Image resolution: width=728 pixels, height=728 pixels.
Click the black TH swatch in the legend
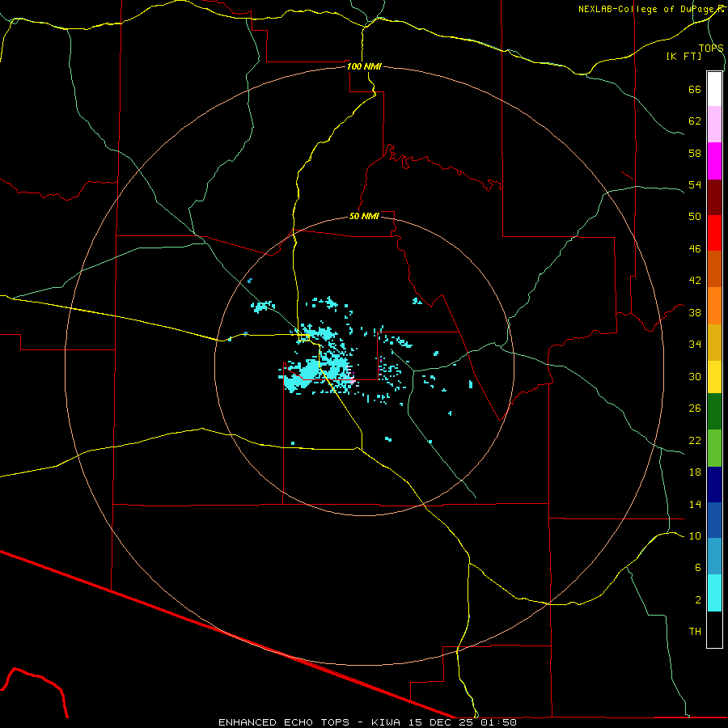[x=714, y=629]
